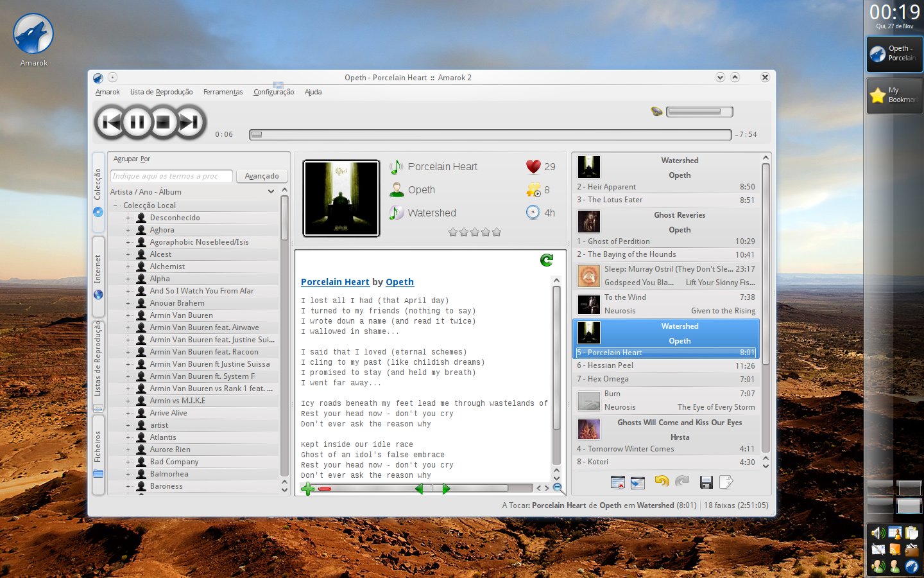Undo the last playlist change
924x578 pixels.
(x=662, y=481)
